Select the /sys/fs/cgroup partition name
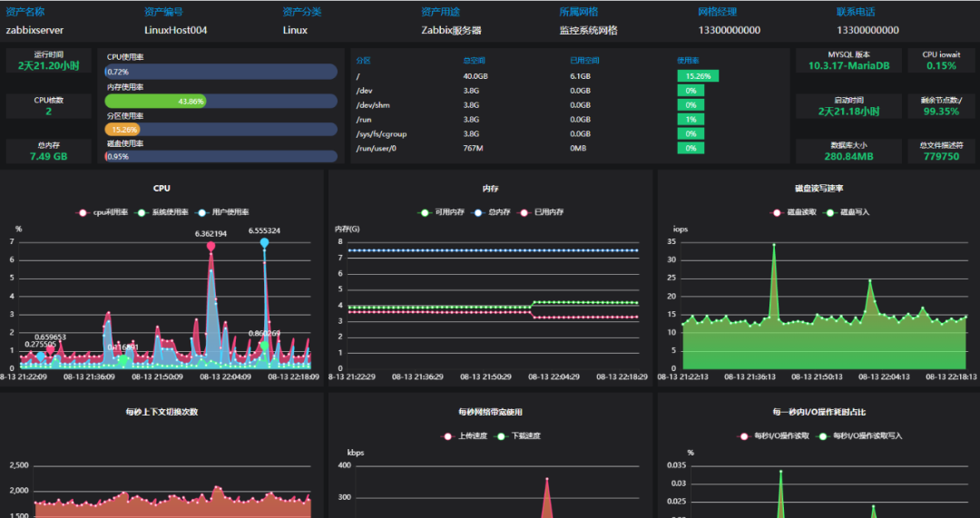Screen dimensions: 980x518 point(381,133)
